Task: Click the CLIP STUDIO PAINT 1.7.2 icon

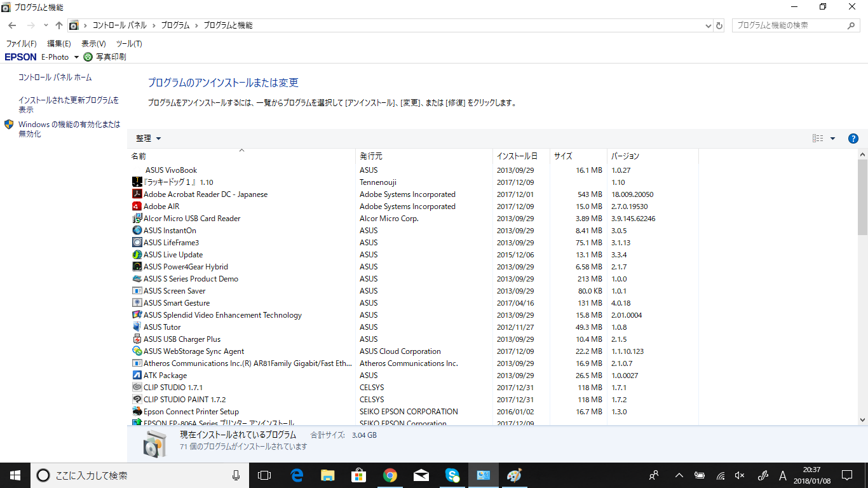Action: coord(137,400)
